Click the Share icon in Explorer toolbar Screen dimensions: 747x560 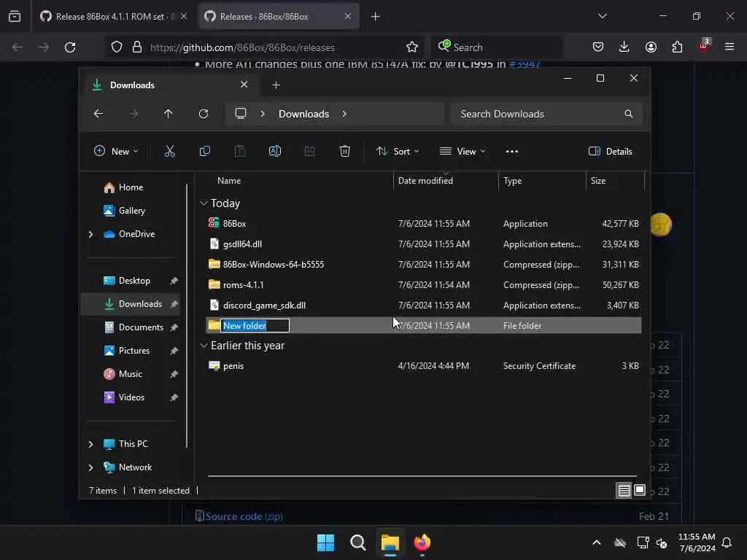tap(309, 152)
